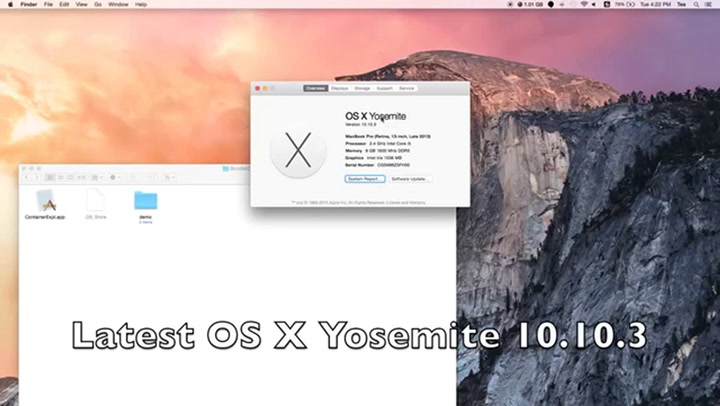Click the 79% battery status indicator
The image size is (720, 406).
(624, 4)
